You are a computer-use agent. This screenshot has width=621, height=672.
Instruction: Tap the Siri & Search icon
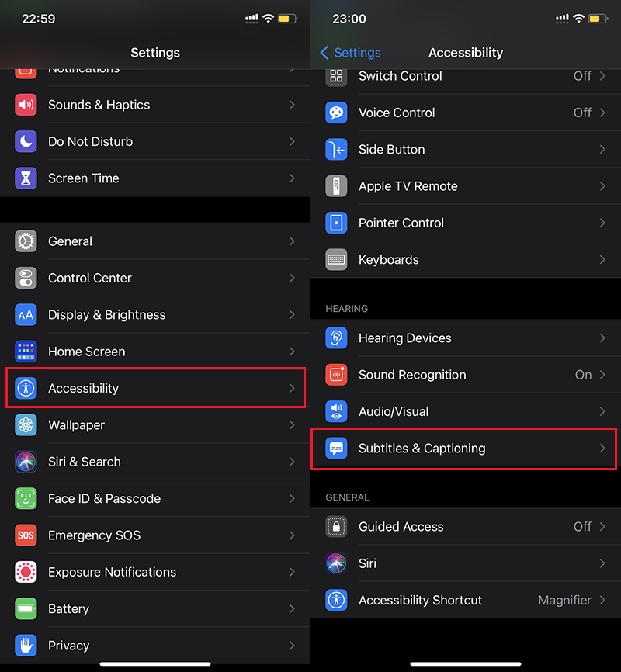point(26,462)
